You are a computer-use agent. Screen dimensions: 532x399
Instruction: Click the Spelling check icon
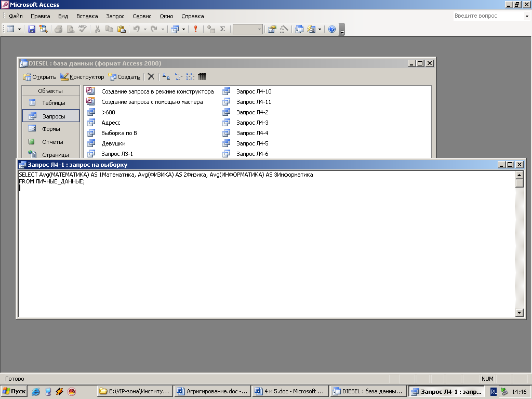[x=82, y=29]
